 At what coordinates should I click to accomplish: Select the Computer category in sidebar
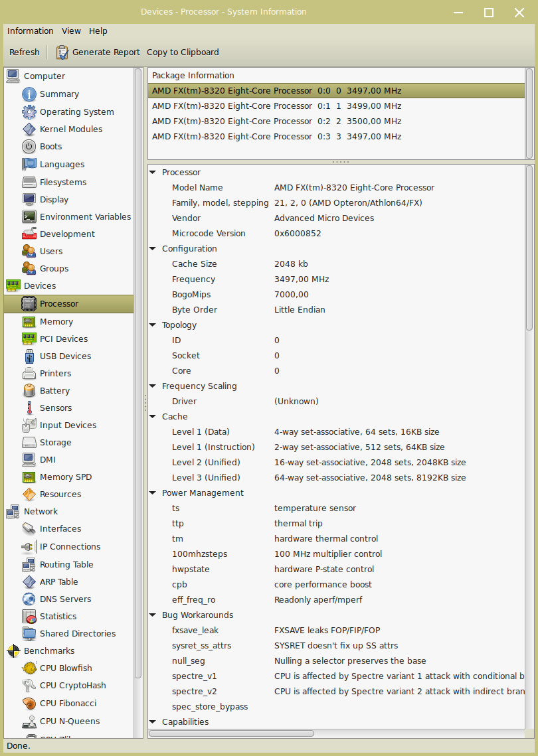45,76
